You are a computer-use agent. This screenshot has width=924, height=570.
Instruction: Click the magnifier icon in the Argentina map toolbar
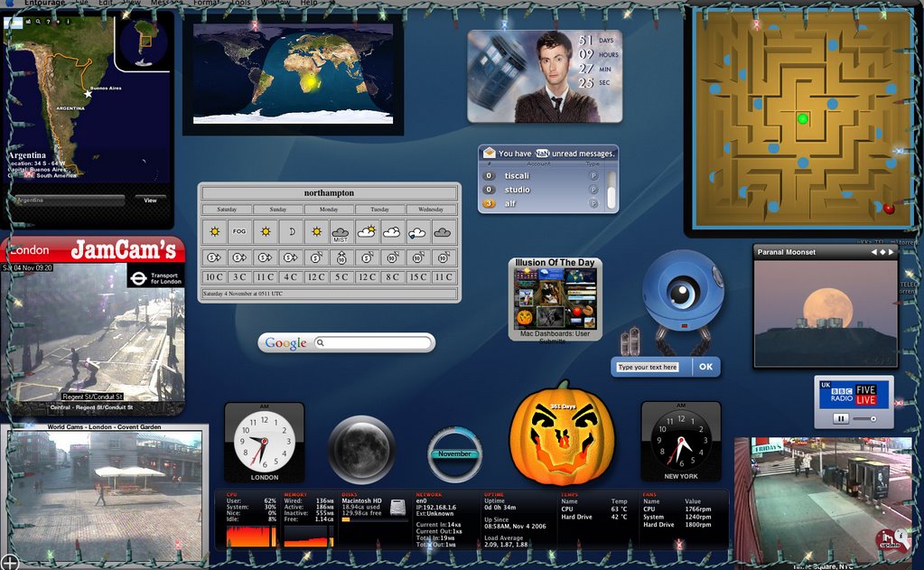pos(38,22)
